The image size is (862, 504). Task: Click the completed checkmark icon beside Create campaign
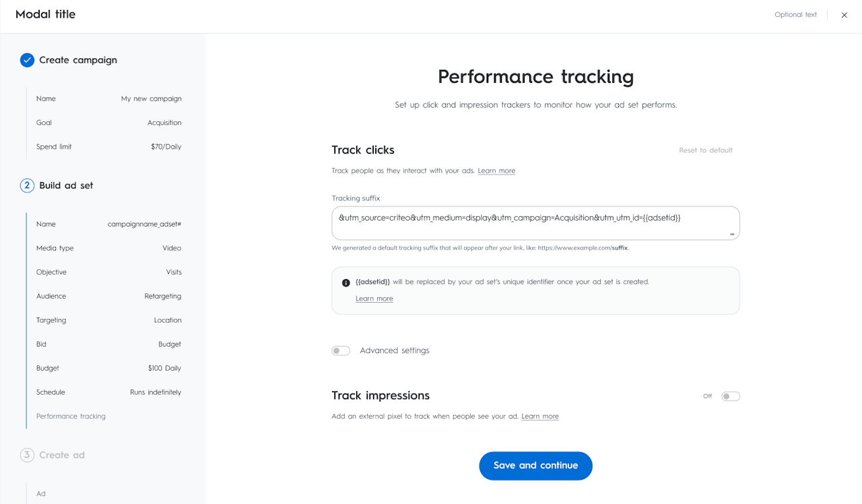[27, 61]
